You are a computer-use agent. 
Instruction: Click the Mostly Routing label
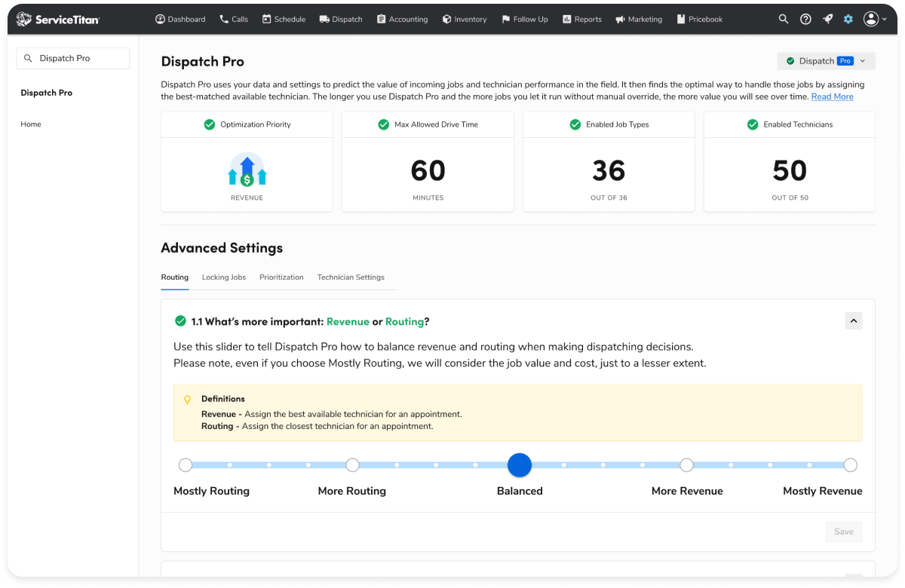[x=211, y=491]
